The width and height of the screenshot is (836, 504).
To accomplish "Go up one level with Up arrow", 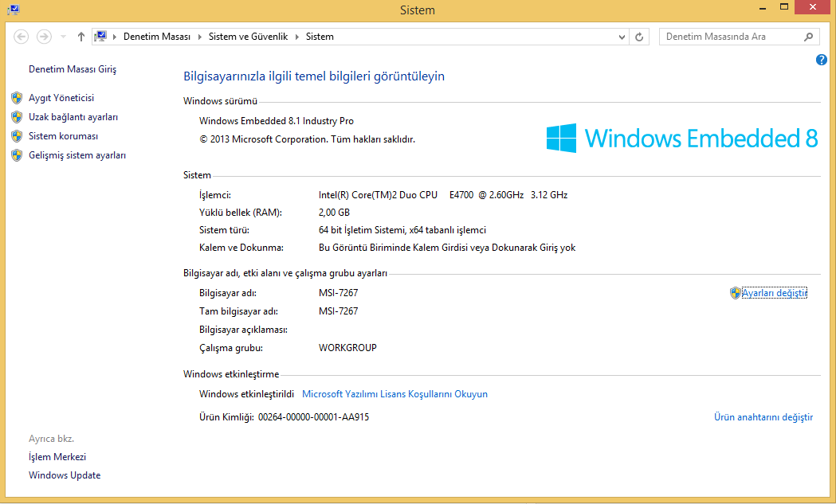I will [x=81, y=37].
